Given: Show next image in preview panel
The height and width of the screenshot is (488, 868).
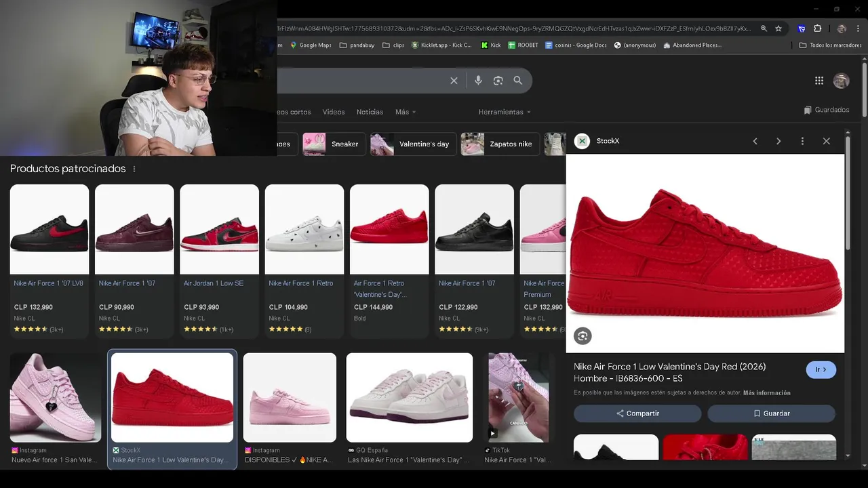Looking at the screenshot, I should (x=778, y=141).
